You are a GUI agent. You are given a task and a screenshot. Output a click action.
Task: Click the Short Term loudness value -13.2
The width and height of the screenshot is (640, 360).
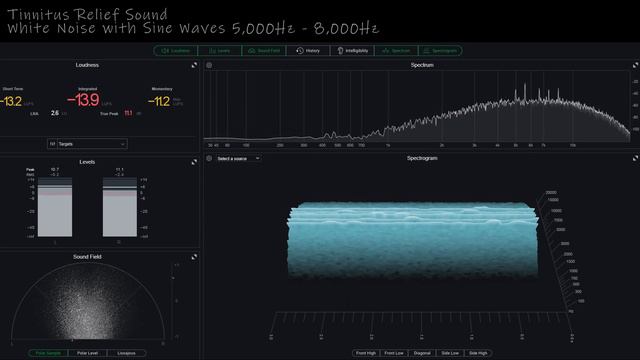click(11, 101)
